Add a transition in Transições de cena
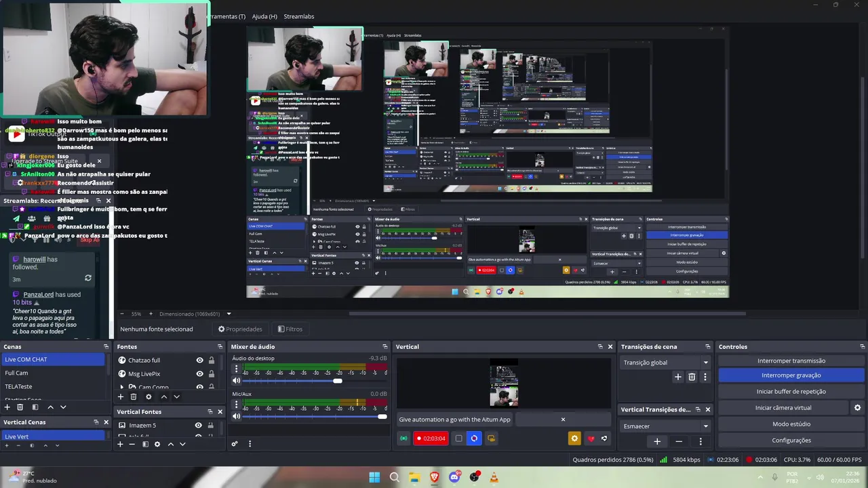 pos(677,377)
